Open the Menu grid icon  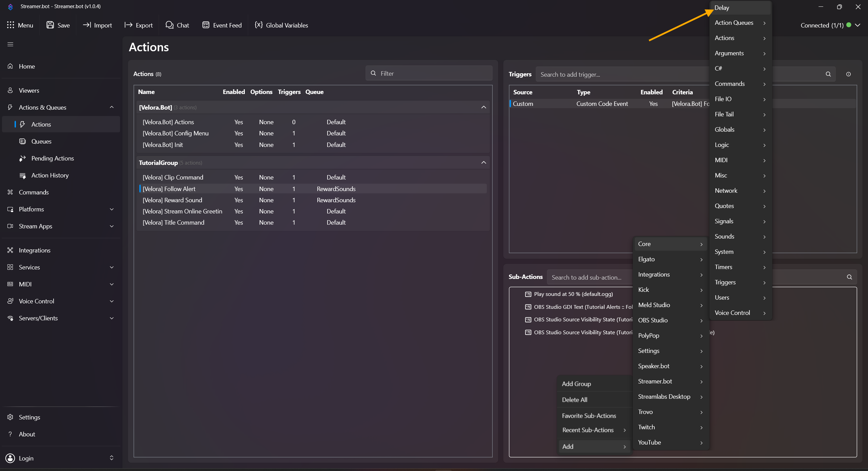tap(11, 25)
